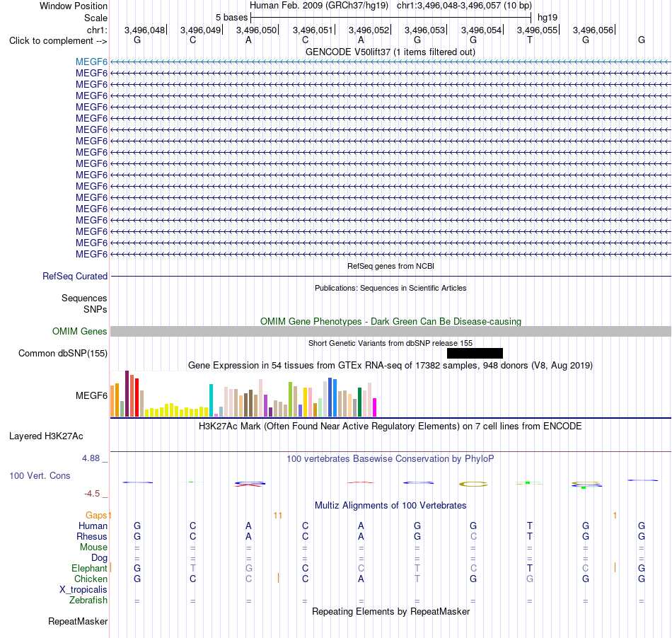Click the 3,496,052 coordinate label
The width and height of the screenshot is (672, 638).
click(369, 30)
